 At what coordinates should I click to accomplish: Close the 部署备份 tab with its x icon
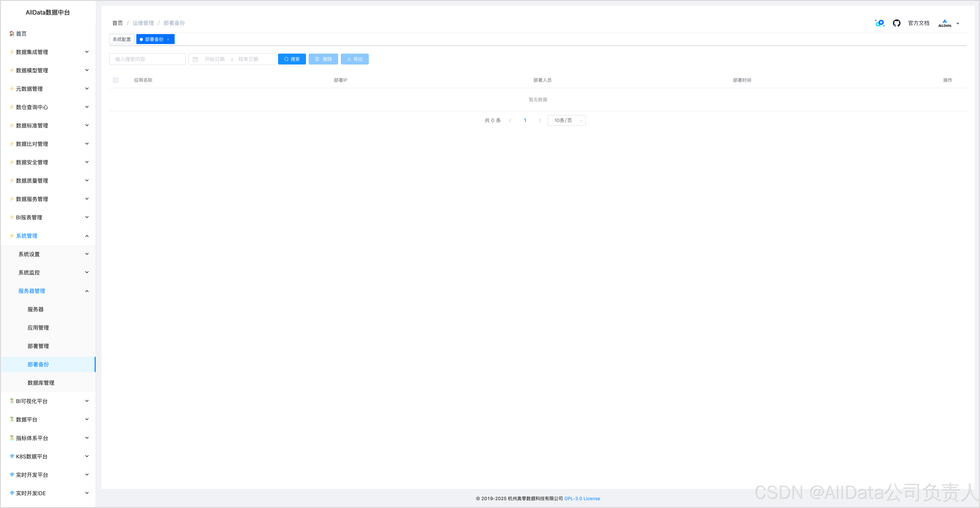pos(168,40)
